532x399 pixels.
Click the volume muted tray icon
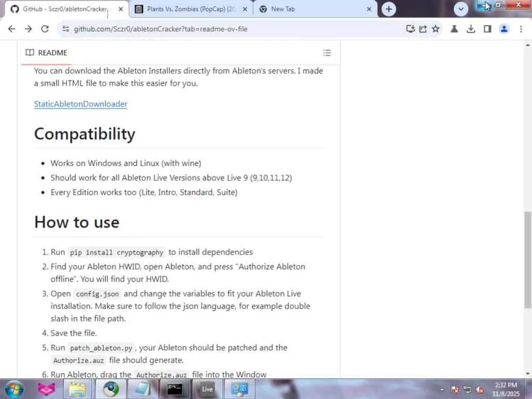pos(480,390)
